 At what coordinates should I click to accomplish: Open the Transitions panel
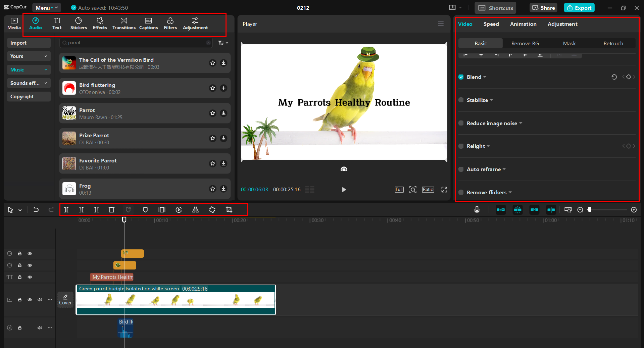coord(124,23)
